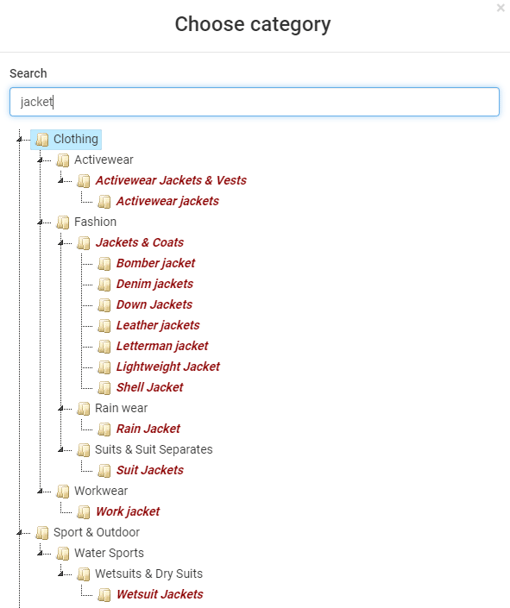The height and width of the screenshot is (608, 510).
Task: Collapse the Sport & Outdoor branch
Action: [x=19, y=533]
